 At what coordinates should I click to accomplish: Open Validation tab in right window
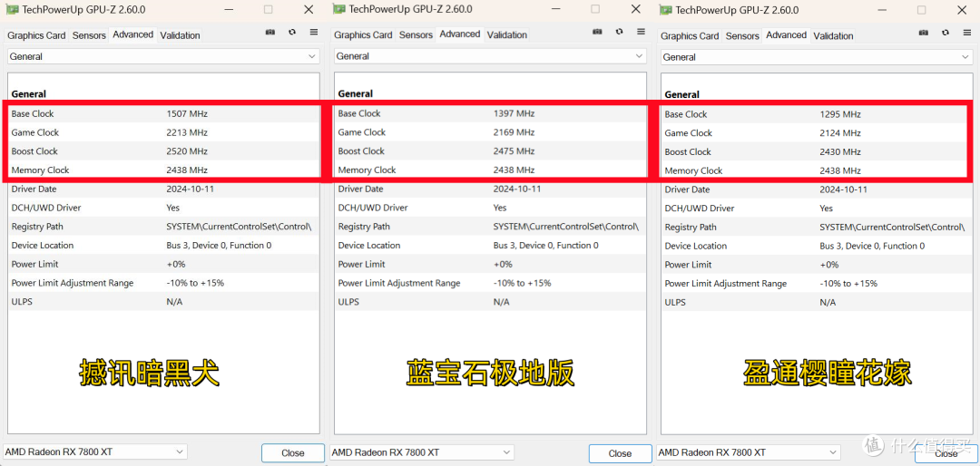833,36
